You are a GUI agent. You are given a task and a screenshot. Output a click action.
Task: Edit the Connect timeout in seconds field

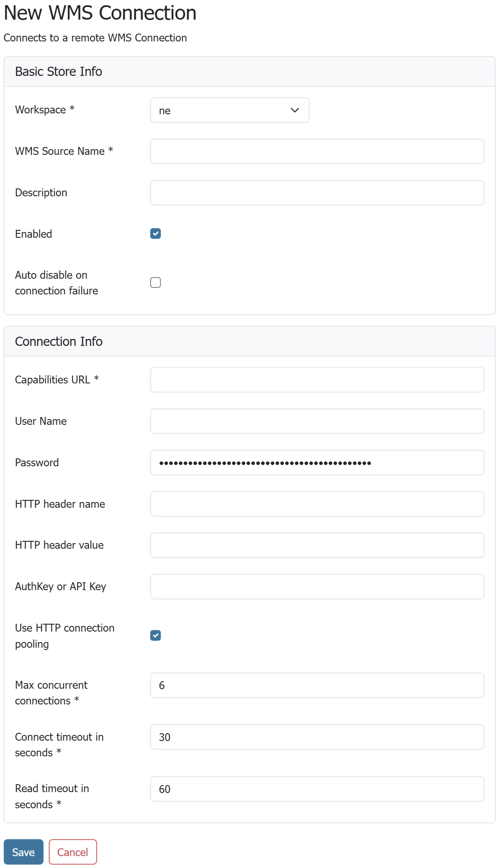coord(317,737)
